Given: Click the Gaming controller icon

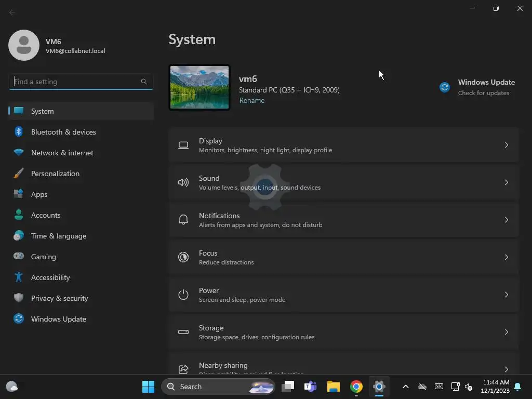Looking at the screenshot, I should [x=19, y=256].
